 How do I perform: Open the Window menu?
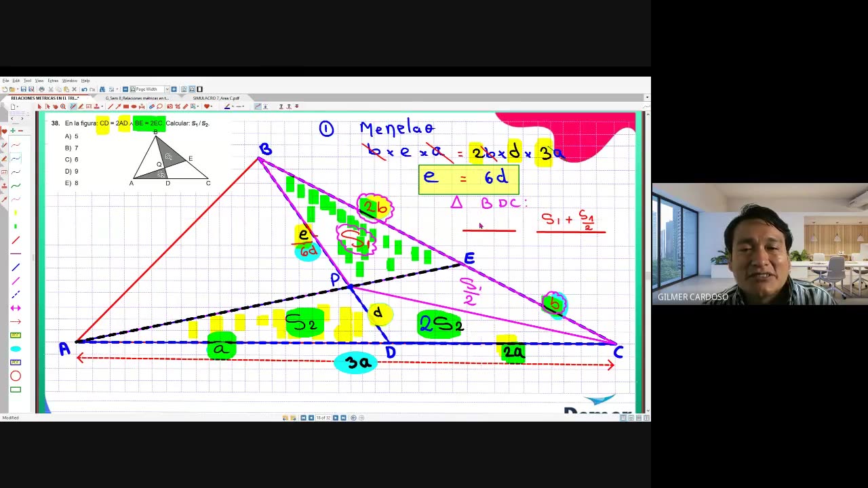click(70, 81)
